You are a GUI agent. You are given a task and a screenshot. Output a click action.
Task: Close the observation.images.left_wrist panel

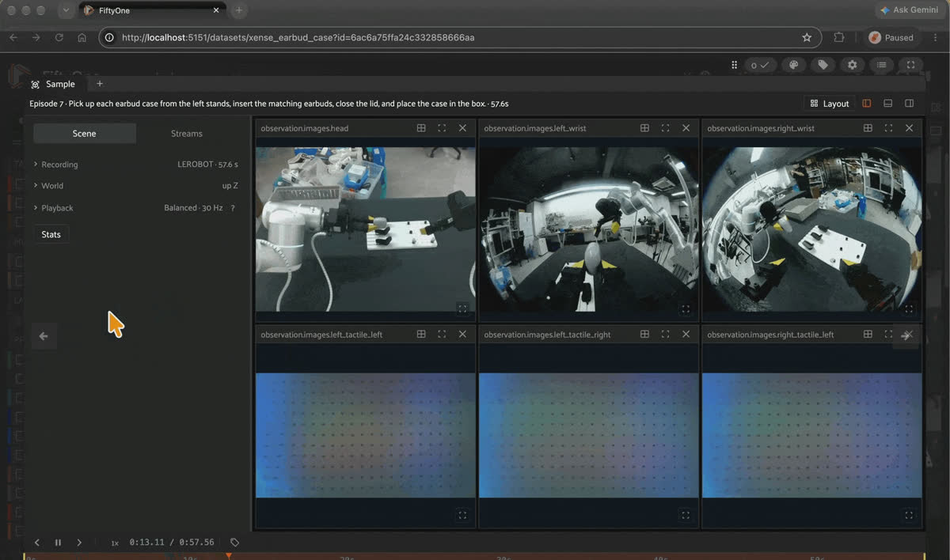click(x=686, y=128)
